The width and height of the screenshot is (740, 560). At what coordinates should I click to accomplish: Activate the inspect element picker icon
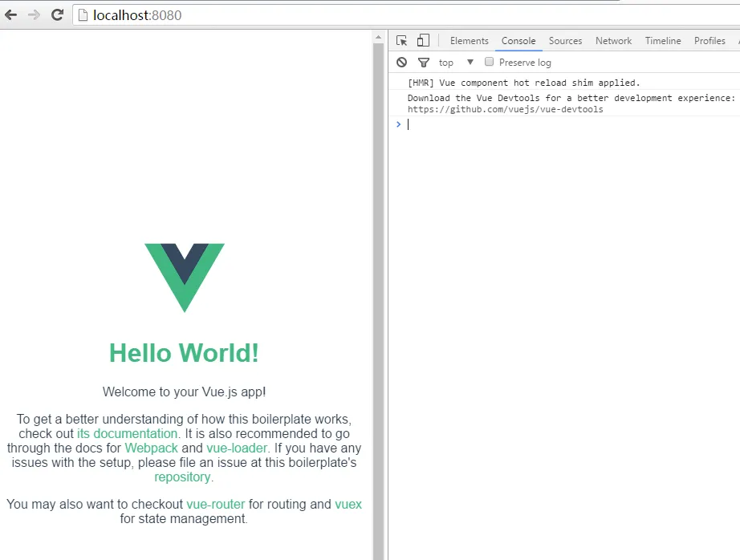click(401, 41)
